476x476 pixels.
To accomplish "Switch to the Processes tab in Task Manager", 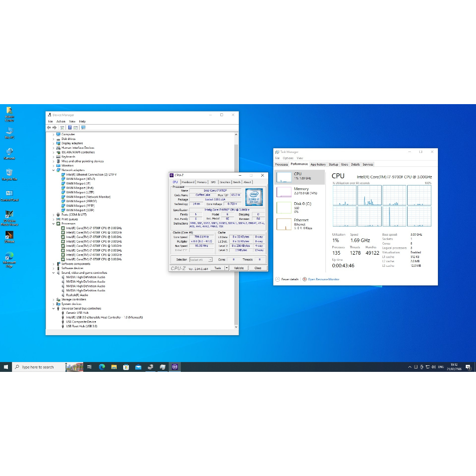I will [281, 164].
